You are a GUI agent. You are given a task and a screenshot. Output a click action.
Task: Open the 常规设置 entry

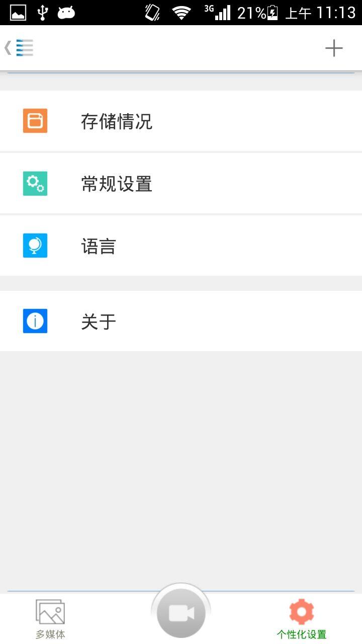point(181,183)
